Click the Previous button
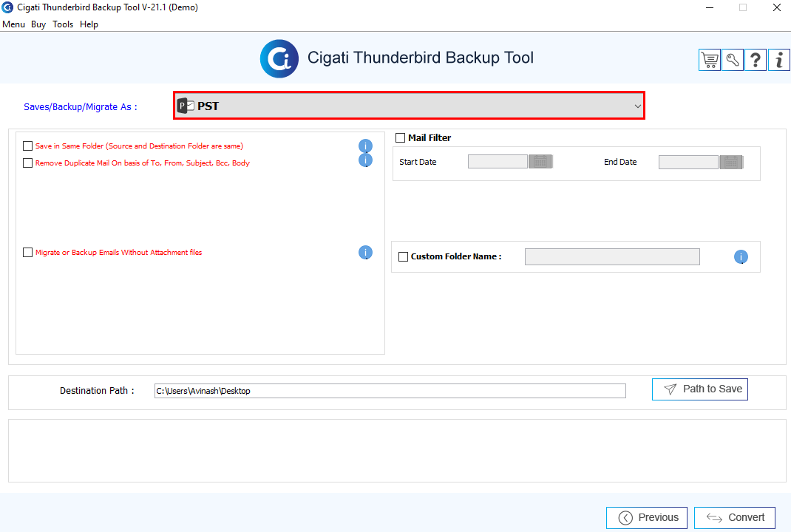Viewport: 791px width, 532px height. coord(647,518)
